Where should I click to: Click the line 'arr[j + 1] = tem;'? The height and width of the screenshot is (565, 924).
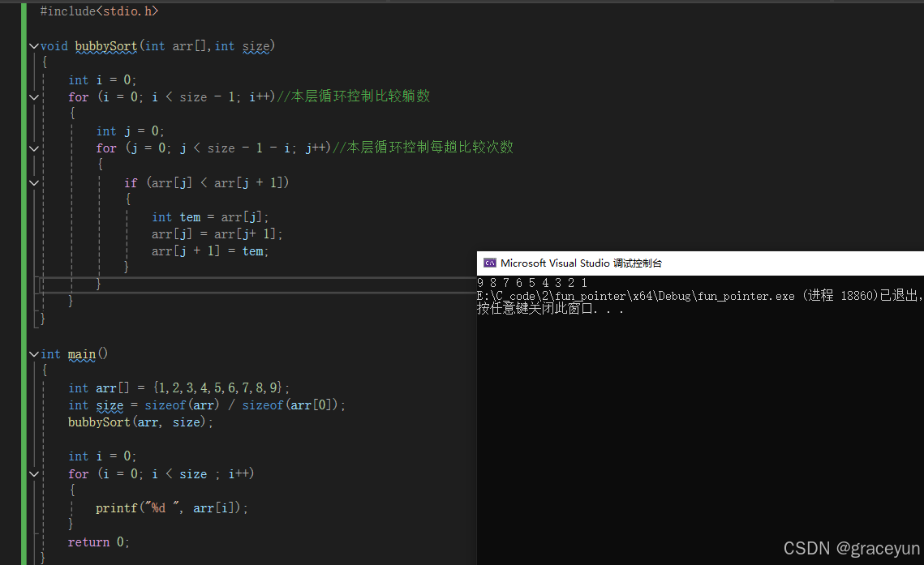pyautogui.click(x=210, y=251)
